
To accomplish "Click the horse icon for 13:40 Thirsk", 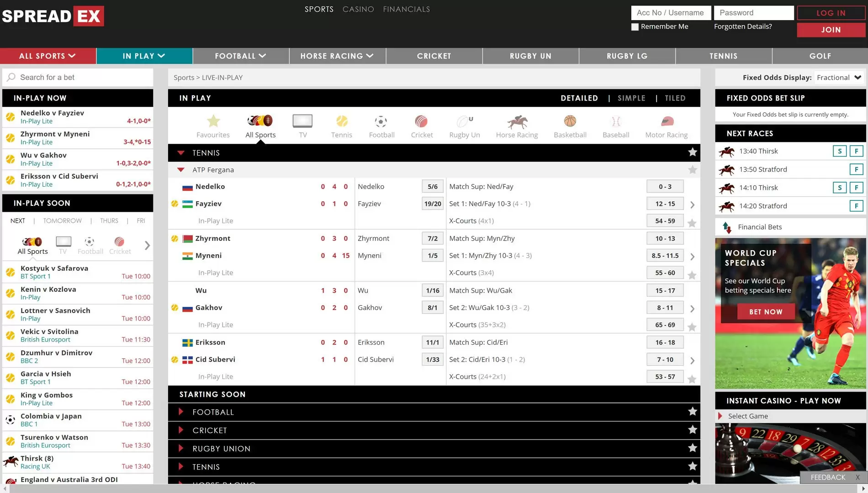I will click(x=726, y=151).
